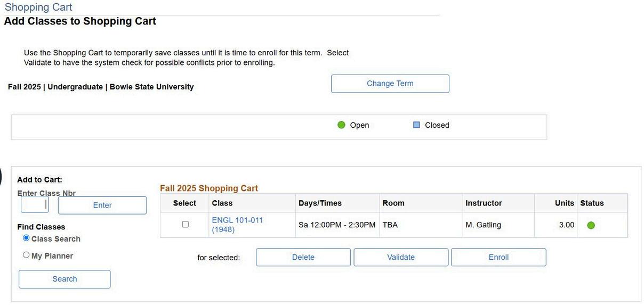Click the Days/Times column header
The height and width of the screenshot is (305, 644).
click(x=320, y=203)
